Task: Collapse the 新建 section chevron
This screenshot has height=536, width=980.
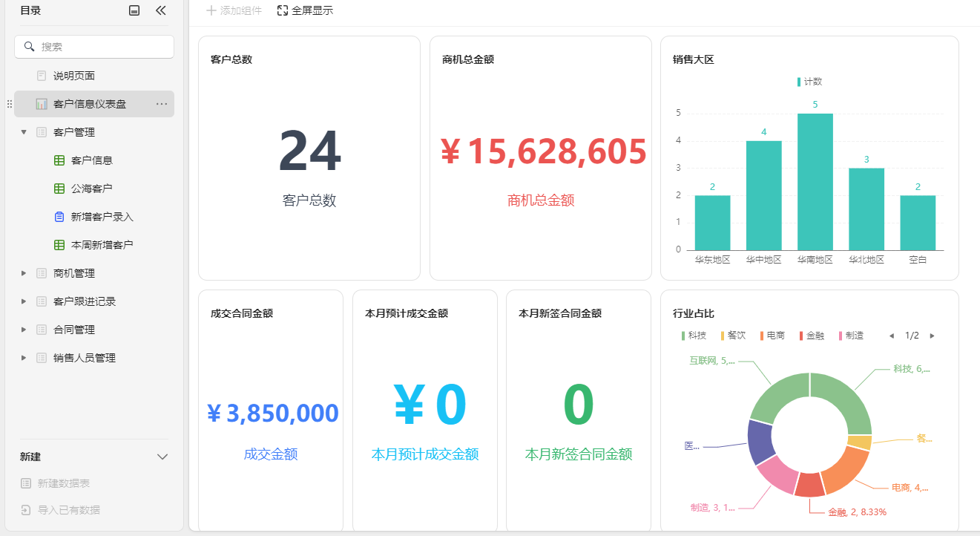Action: pyautogui.click(x=162, y=457)
